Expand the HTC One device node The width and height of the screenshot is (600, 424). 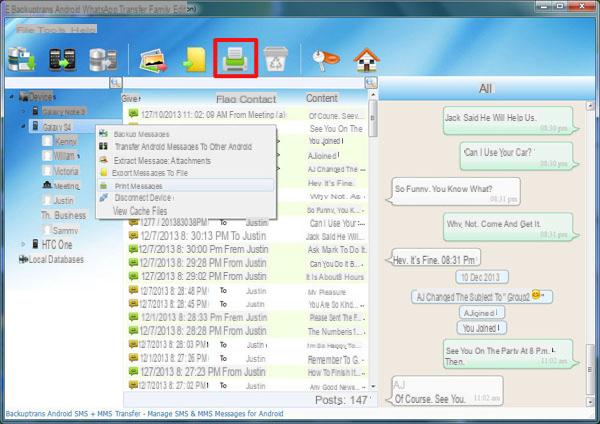tap(23, 244)
